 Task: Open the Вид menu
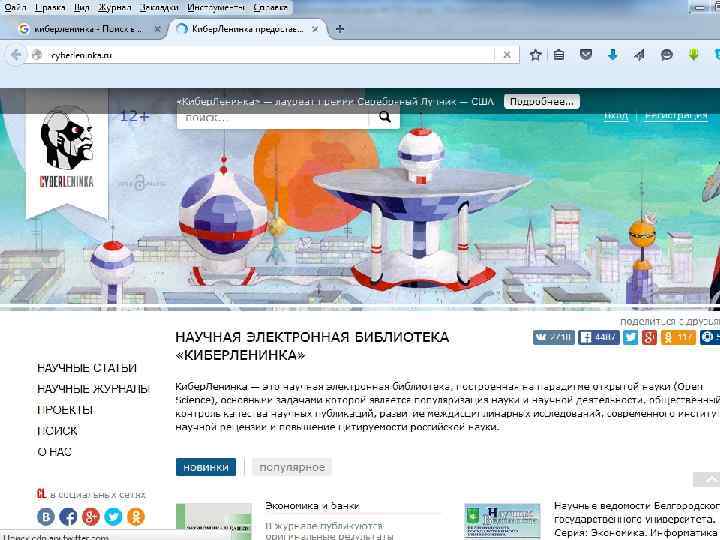82,7
